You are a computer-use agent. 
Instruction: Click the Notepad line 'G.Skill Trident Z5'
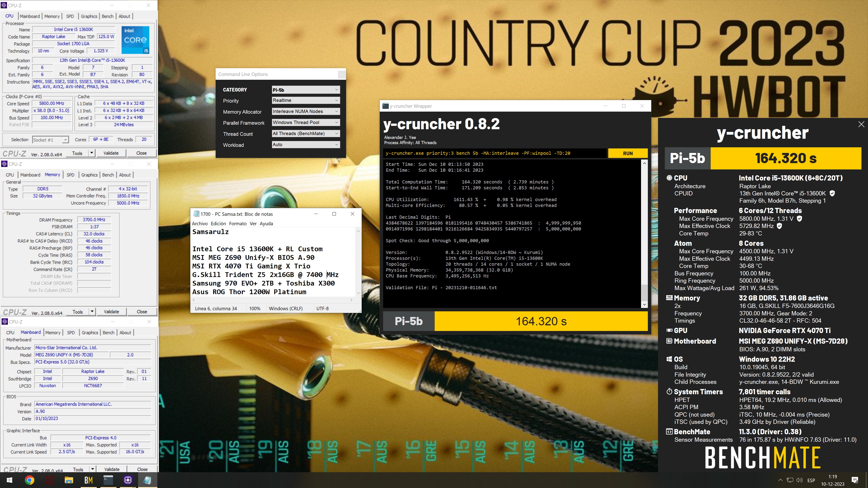266,274
